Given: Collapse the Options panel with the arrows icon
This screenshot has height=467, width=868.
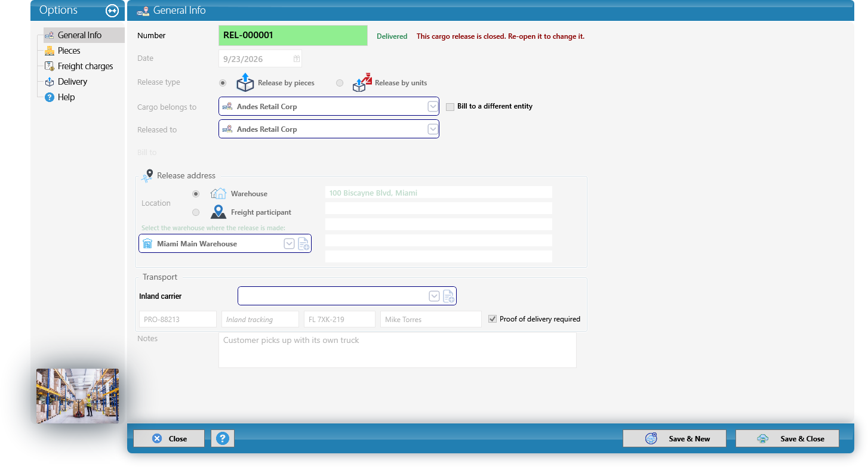Looking at the screenshot, I should 112,11.
